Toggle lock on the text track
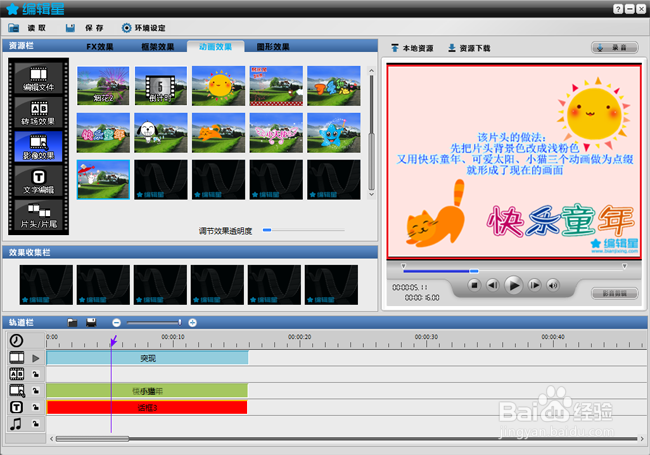 36,407
